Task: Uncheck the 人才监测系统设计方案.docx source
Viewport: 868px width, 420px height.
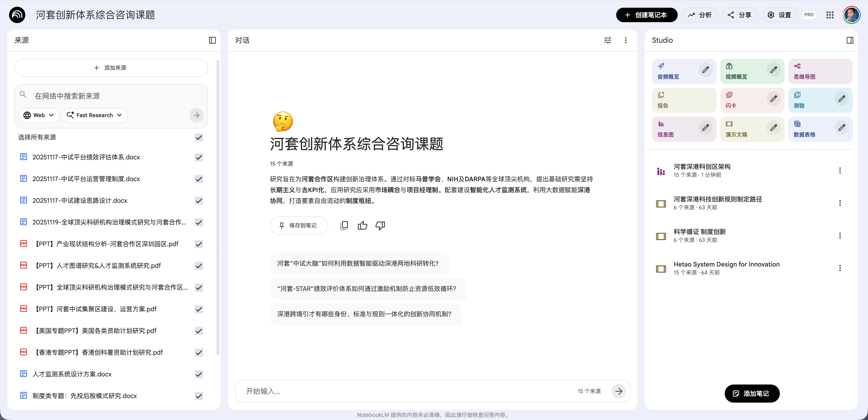Action: (x=199, y=374)
